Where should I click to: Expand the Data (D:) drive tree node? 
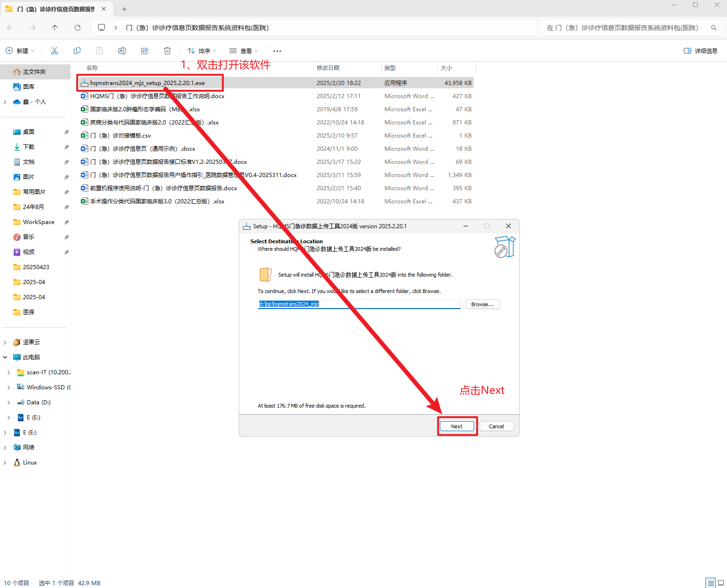(8, 402)
